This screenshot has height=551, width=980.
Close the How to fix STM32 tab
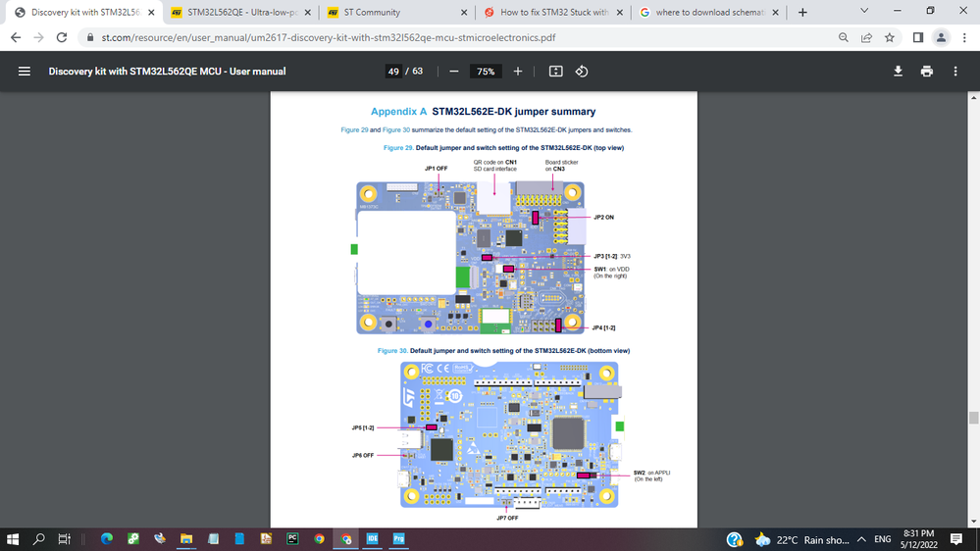pos(619,13)
